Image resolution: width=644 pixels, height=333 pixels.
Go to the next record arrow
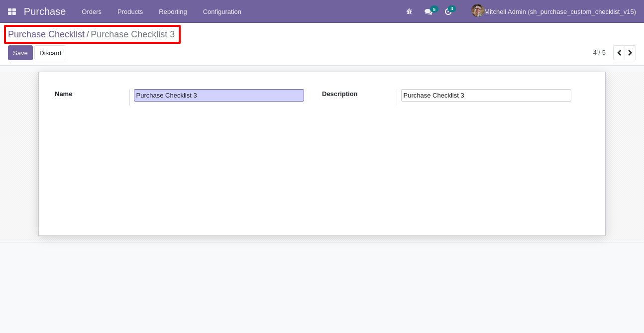point(630,53)
